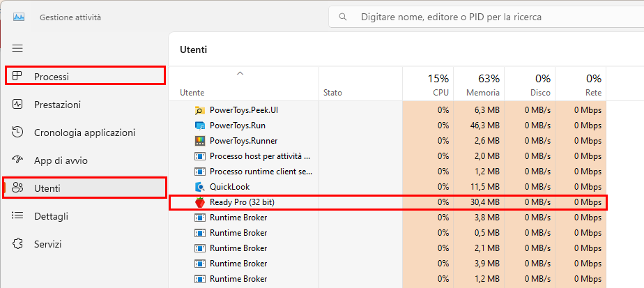The width and height of the screenshot is (644, 288).
Task: Click the Servizi puzzle-piece icon
Action: (x=17, y=243)
